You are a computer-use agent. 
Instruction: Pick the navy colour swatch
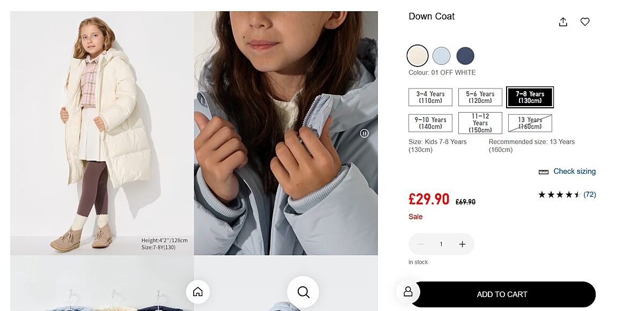465,56
